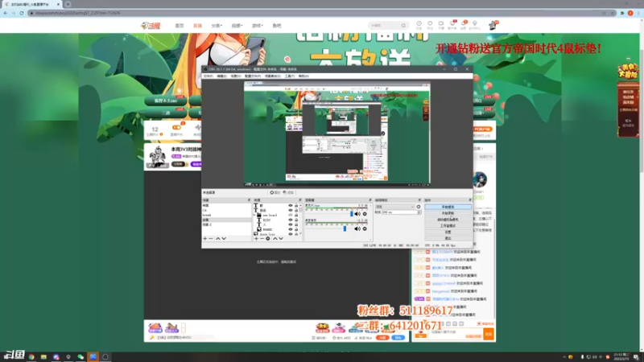Open the 游戏 dropdown in the Douyu navigation
Viewport: 644px width, 362px height.
tap(257, 26)
